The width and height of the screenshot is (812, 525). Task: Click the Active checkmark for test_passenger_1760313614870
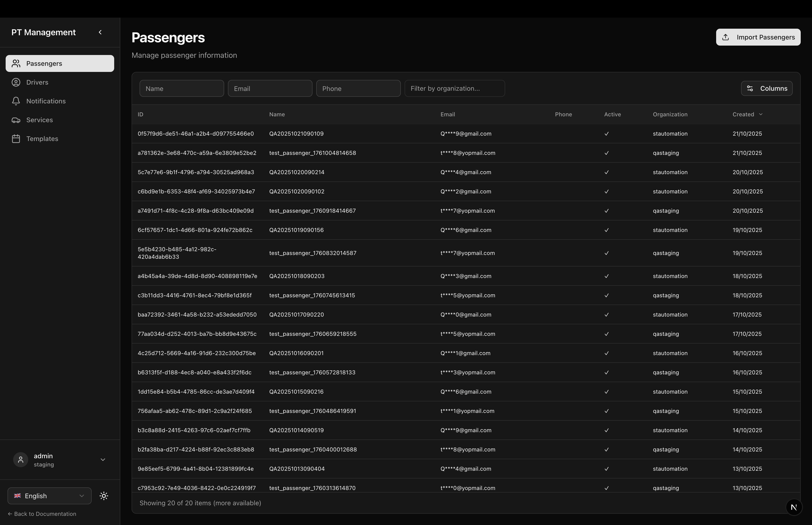point(606,488)
